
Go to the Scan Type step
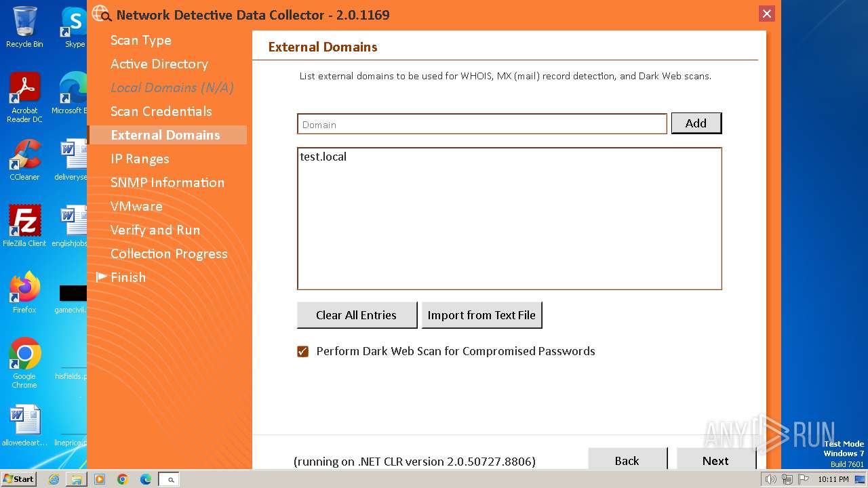click(x=141, y=40)
